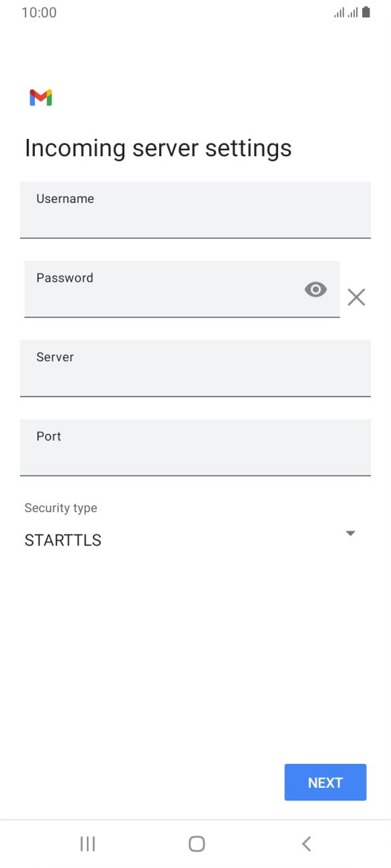Image resolution: width=391 pixels, height=868 pixels.
Task: Click the clear (X) icon beside Password
Action: (356, 297)
